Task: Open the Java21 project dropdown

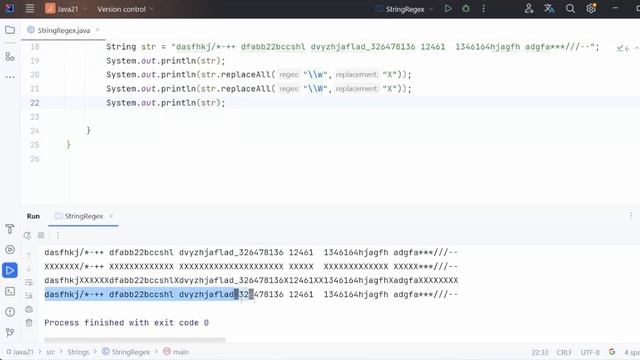Action: [67, 9]
